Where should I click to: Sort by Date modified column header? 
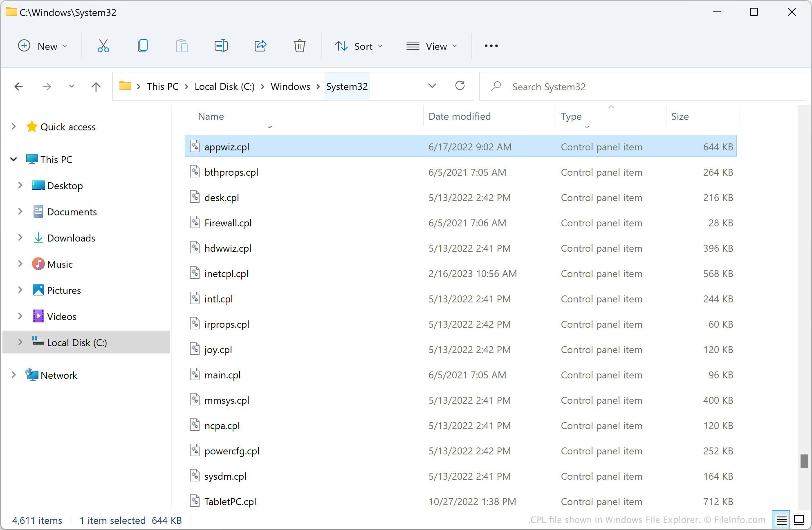click(x=460, y=116)
